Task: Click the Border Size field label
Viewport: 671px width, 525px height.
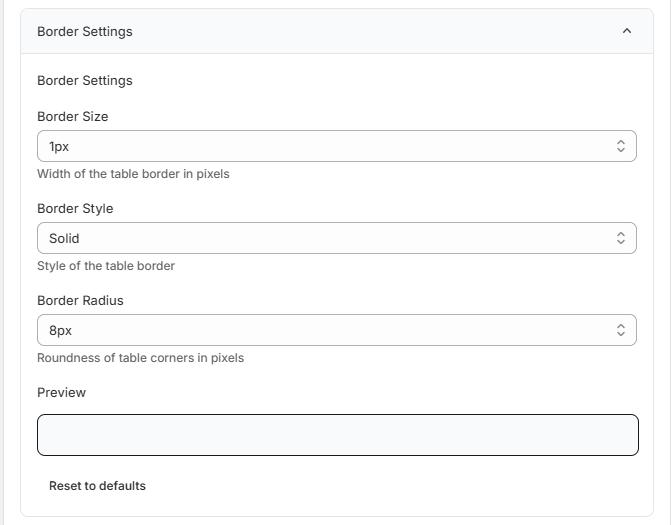Action: (73, 116)
